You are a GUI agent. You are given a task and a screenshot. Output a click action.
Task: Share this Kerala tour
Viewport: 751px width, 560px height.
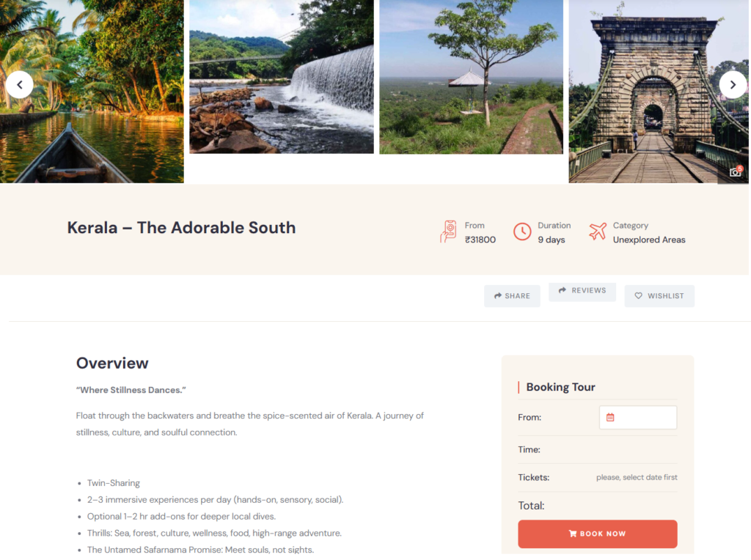[x=512, y=296]
